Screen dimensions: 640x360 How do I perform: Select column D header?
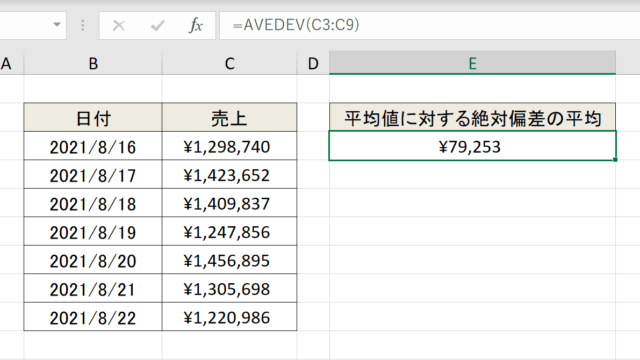(313, 63)
